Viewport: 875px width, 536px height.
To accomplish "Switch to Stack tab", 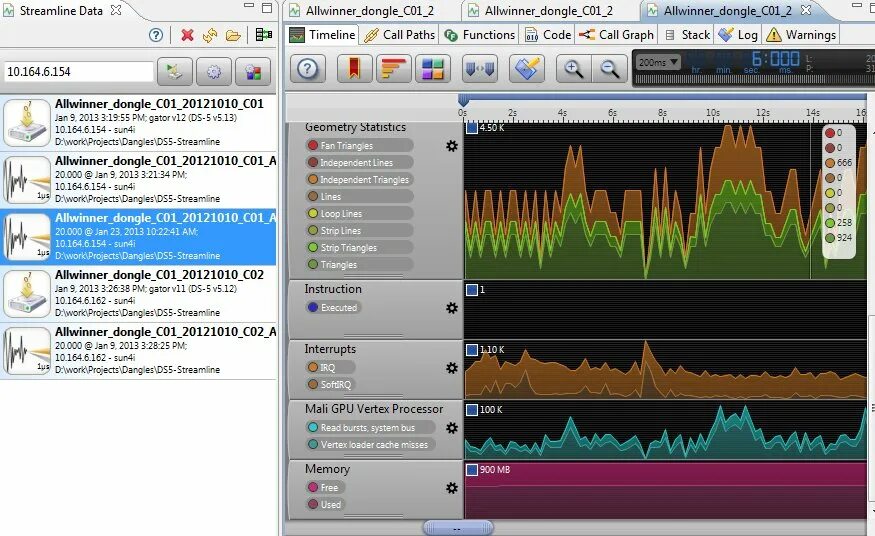I will (687, 35).
